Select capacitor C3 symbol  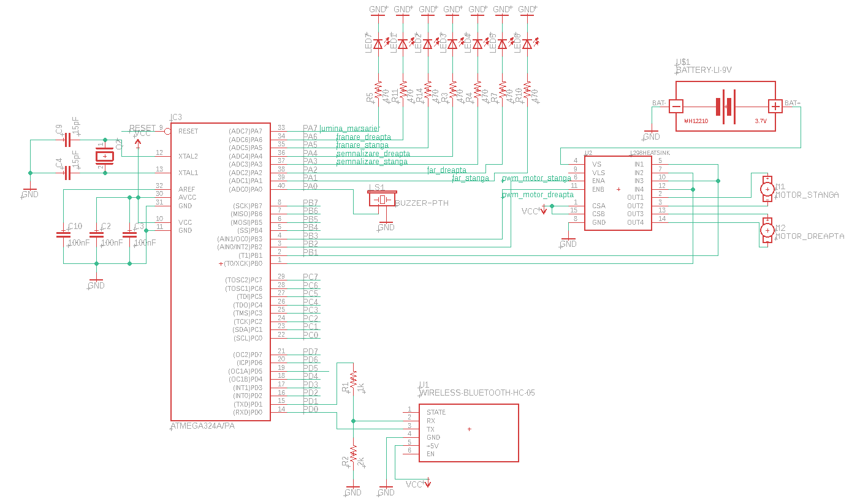pos(129,234)
